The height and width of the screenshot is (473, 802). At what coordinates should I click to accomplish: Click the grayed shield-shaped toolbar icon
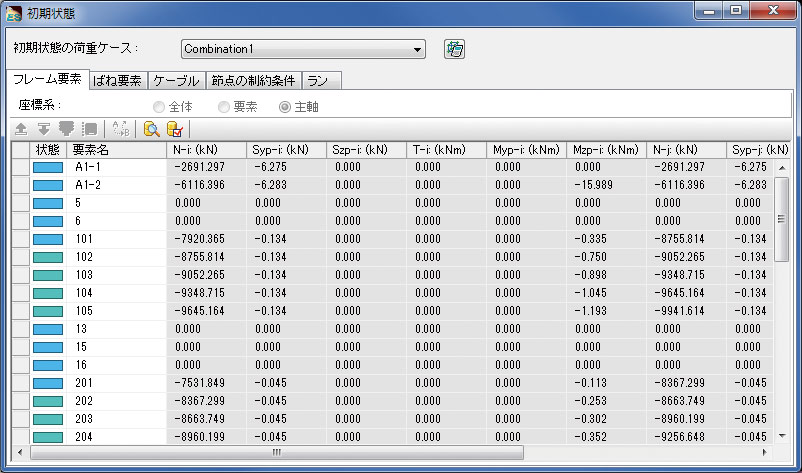[66, 129]
